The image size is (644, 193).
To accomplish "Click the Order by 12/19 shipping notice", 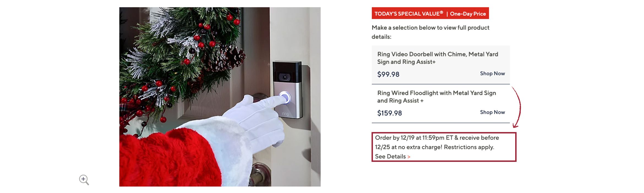I will click(444, 147).
